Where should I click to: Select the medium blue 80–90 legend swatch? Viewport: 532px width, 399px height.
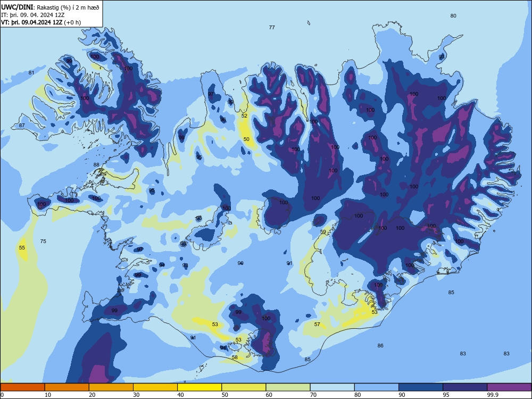[377, 387]
